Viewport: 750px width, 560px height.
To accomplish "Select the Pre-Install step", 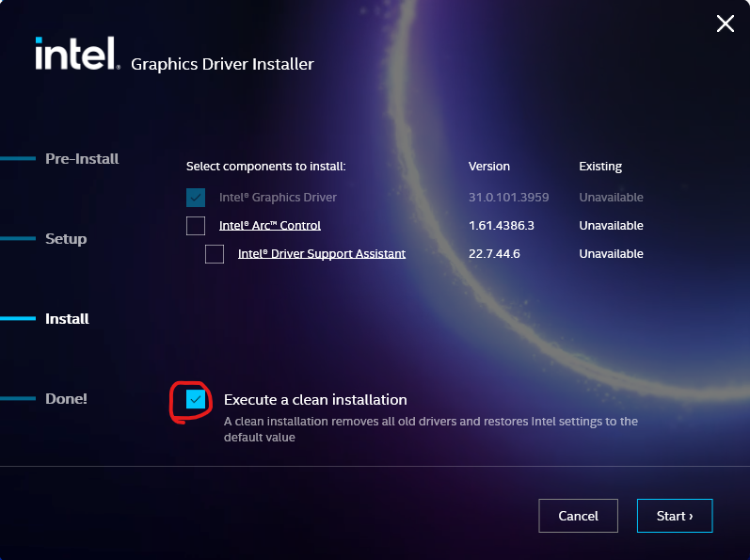I will (82, 159).
